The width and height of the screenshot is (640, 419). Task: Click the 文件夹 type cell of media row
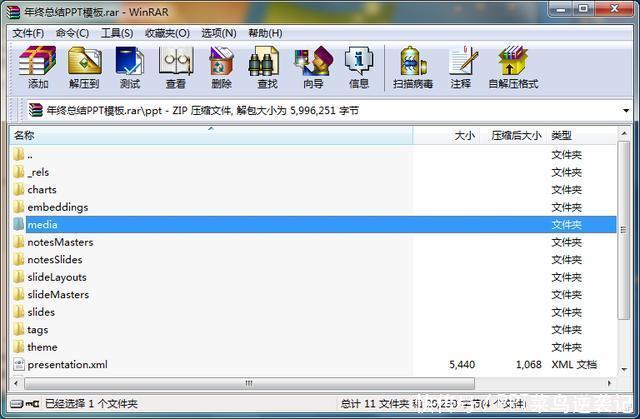[x=567, y=225]
